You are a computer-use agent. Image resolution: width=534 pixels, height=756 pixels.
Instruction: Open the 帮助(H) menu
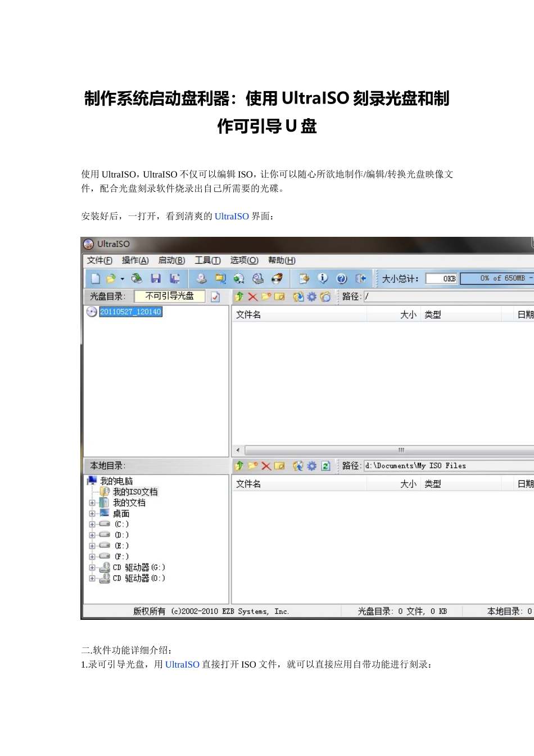(x=282, y=260)
